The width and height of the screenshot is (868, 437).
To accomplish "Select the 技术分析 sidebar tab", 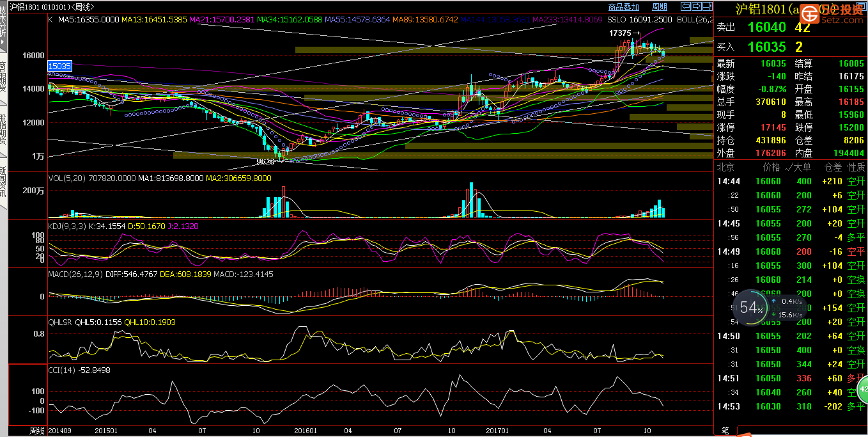I will pyautogui.click(x=3, y=27).
